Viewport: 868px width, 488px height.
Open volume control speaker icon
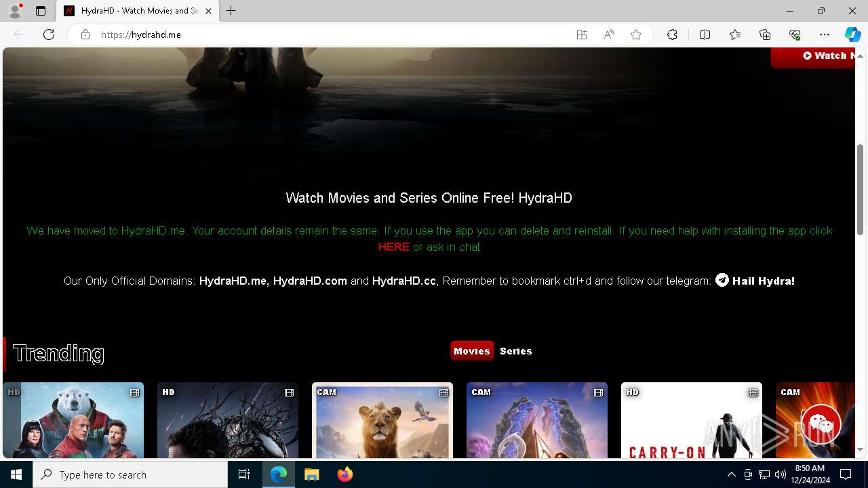point(781,474)
